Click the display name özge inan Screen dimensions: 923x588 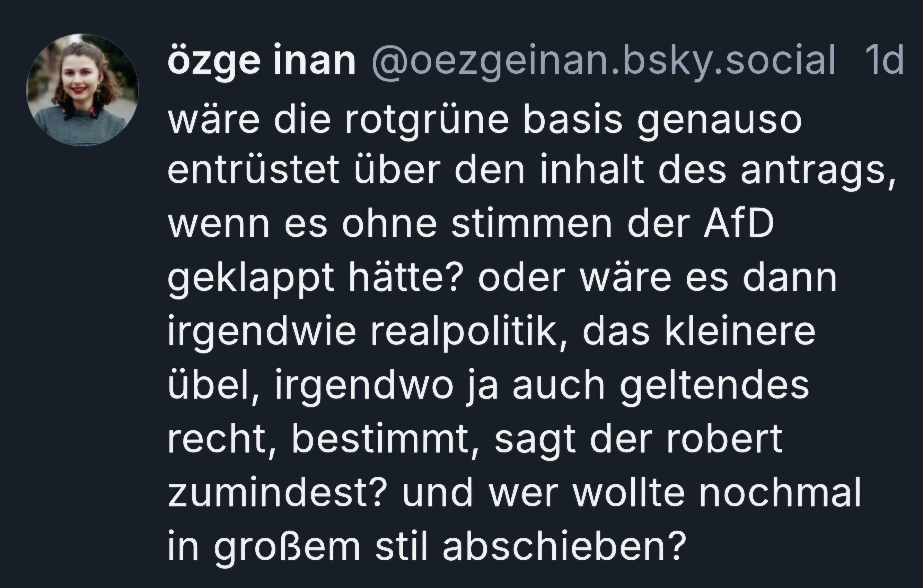click(x=262, y=62)
